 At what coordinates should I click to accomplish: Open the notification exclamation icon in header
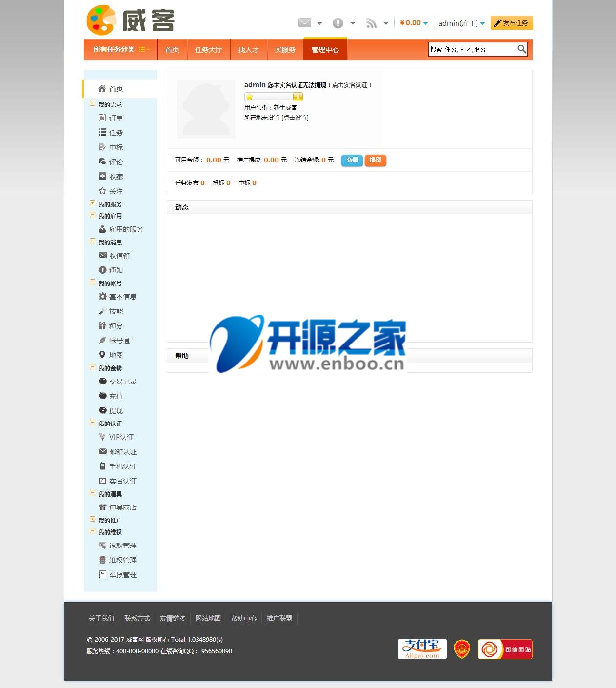[338, 23]
